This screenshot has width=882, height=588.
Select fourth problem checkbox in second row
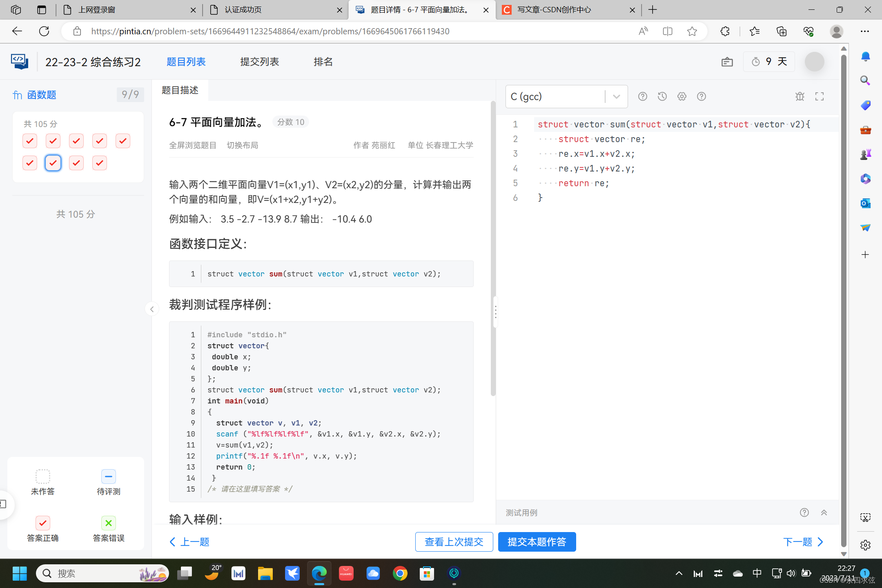pos(100,163)
